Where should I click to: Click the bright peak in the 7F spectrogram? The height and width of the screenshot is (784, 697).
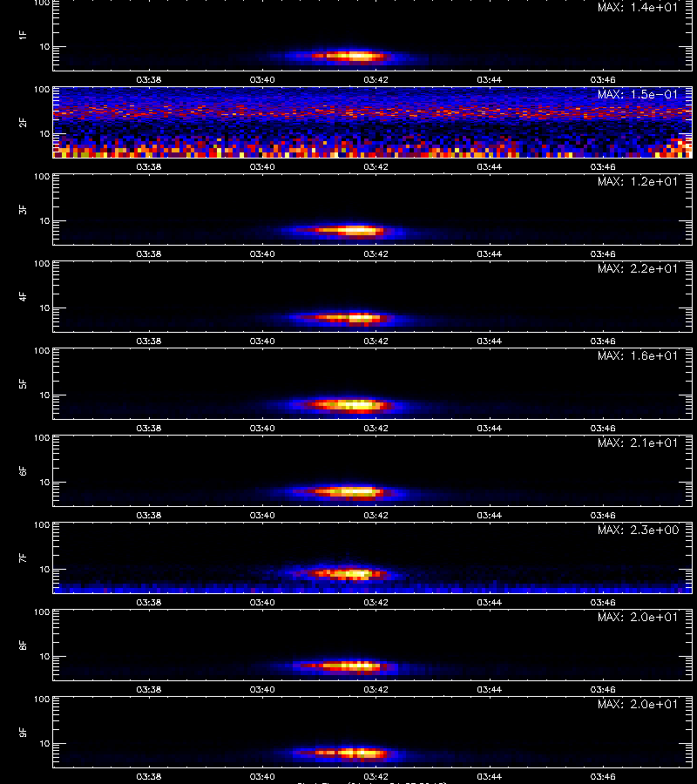(x=357, y=574)
